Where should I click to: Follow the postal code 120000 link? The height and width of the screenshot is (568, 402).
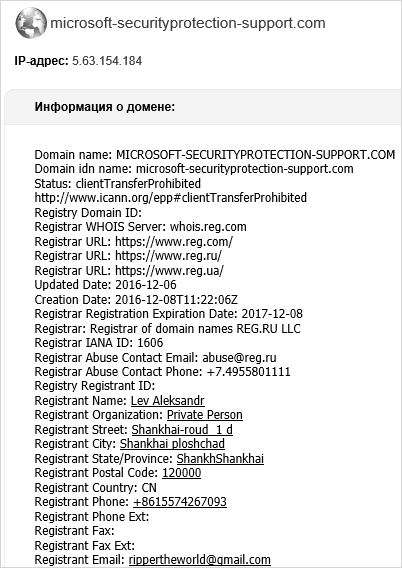[181, 473]
